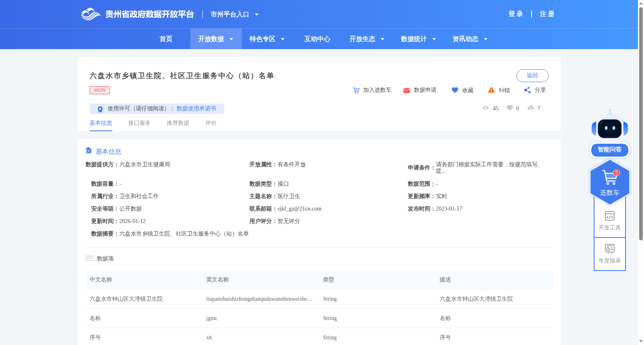Switch to the 接口服务 tab
Screen dimensions: 644x345
139,123
